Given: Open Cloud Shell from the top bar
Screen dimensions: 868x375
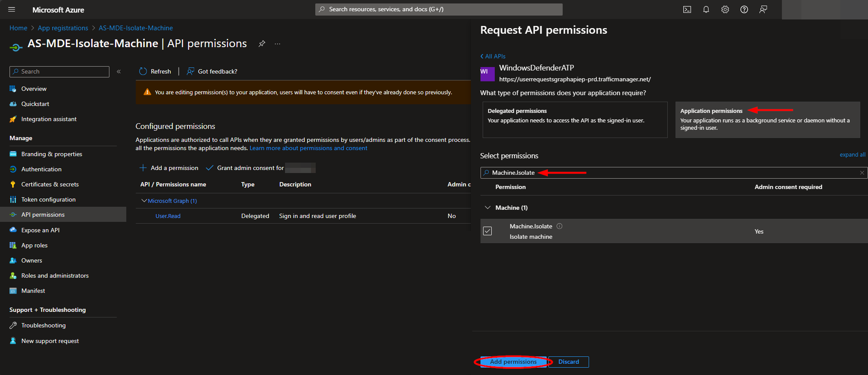Looking at the screenshot, I should 687,10.
